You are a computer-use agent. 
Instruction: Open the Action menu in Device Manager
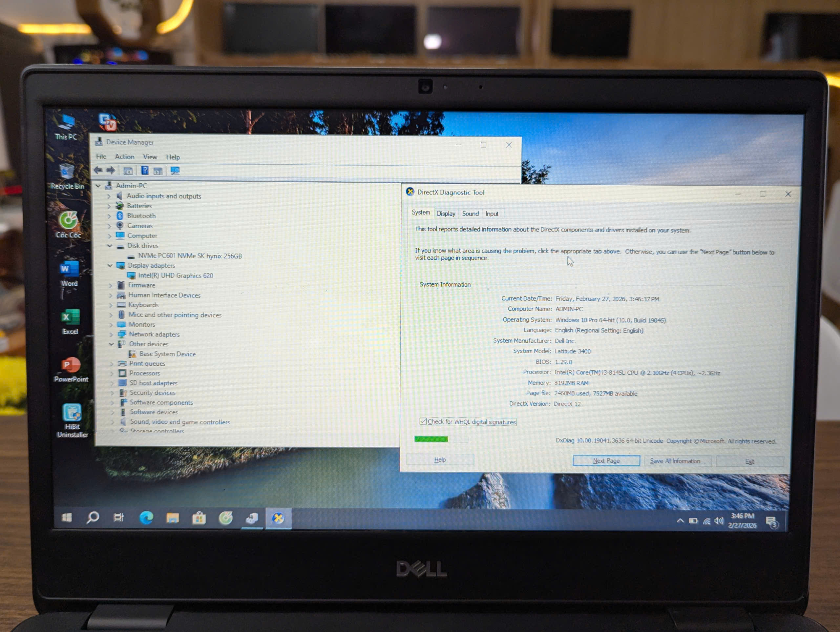tap(125, 156)
